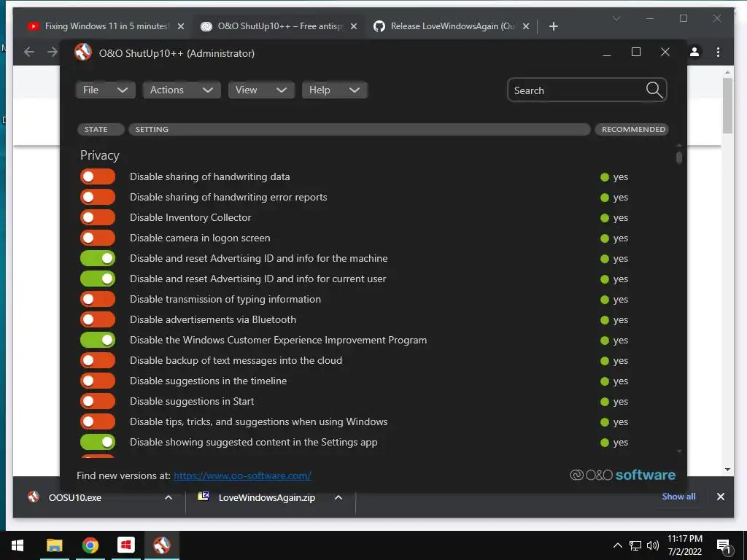Toggle Disable transmission of typing information
This screenshot has width=747, height=560.
pos(98,300)
